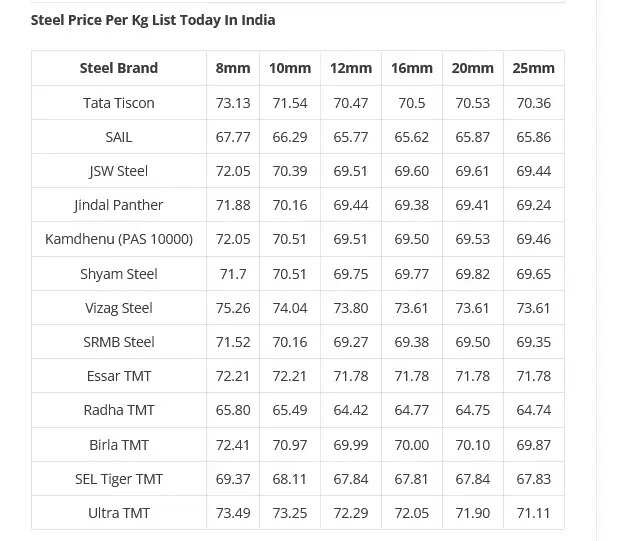Select Radha TMT 8mm price 65.80

point(233,410)
